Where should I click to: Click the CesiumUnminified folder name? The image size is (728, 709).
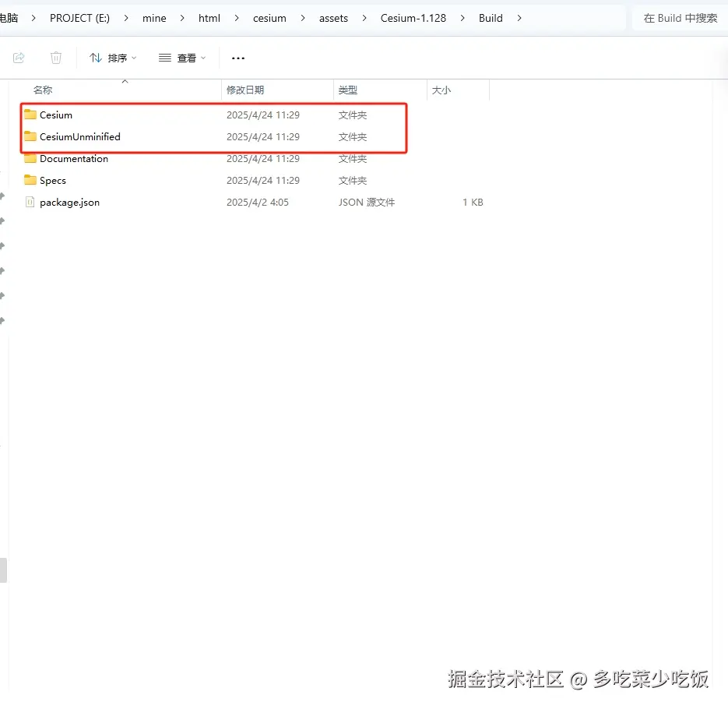pyautogui.click(x=80, y=136)
